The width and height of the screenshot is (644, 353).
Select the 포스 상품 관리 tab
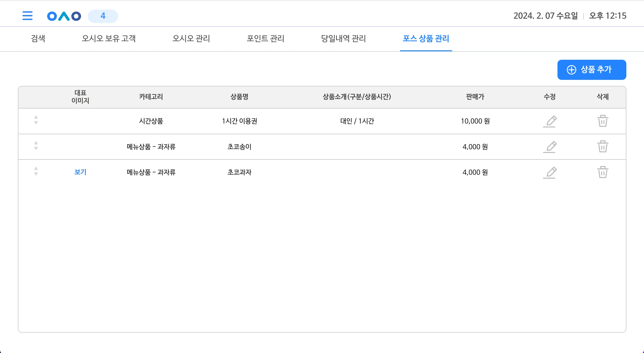[426, 38]
